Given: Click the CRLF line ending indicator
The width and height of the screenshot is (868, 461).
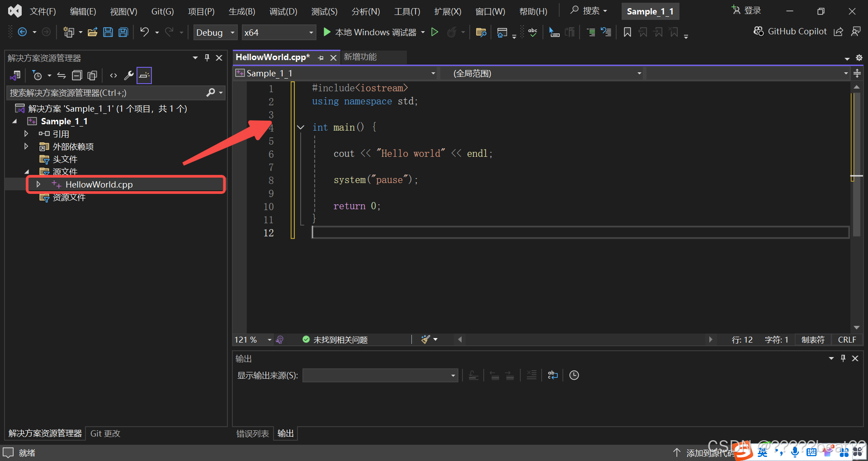Looking at the screenshot, I should (x=847, y=339).
